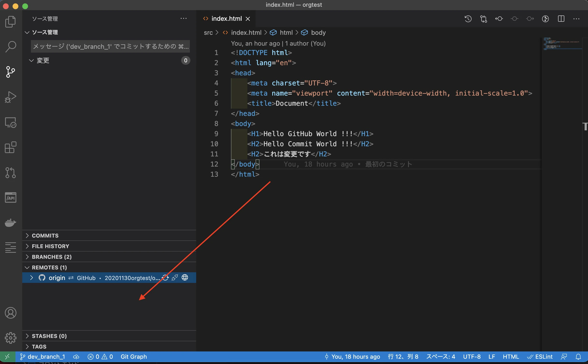Open file history clock icon in editor toolbar
Image resolution: width=588 pixels, height=364 pixels.
pyautogui.click(x=468, y=19)
